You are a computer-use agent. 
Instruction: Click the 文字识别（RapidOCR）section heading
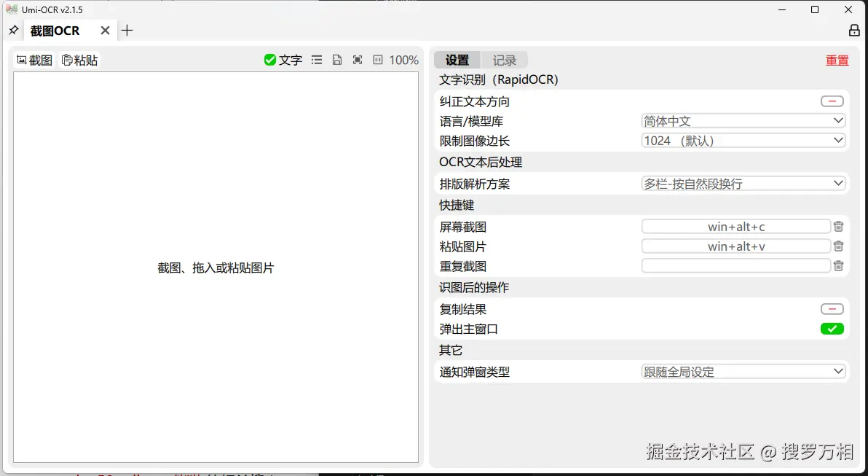(x=498, y=79)
